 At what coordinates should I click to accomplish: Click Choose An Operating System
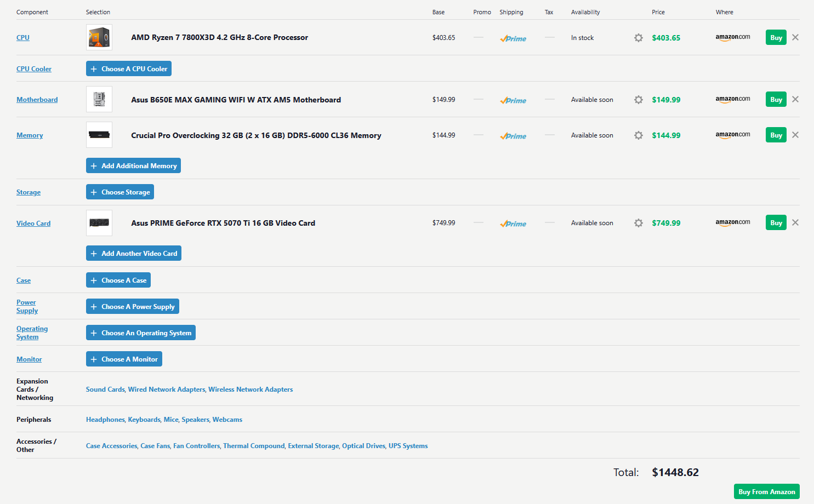click(141, 333)
